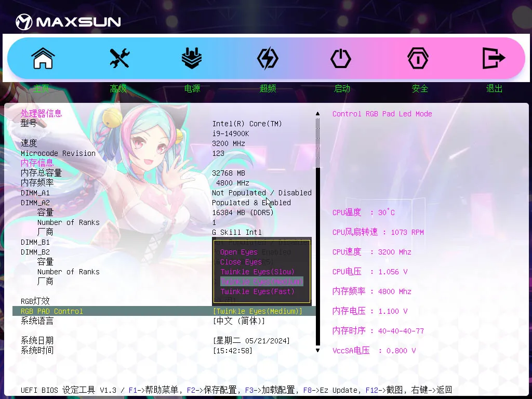The width and height of the screenshot is (532, 399).
Task: Click the i9-14900K model value
Action: [231, 134]
